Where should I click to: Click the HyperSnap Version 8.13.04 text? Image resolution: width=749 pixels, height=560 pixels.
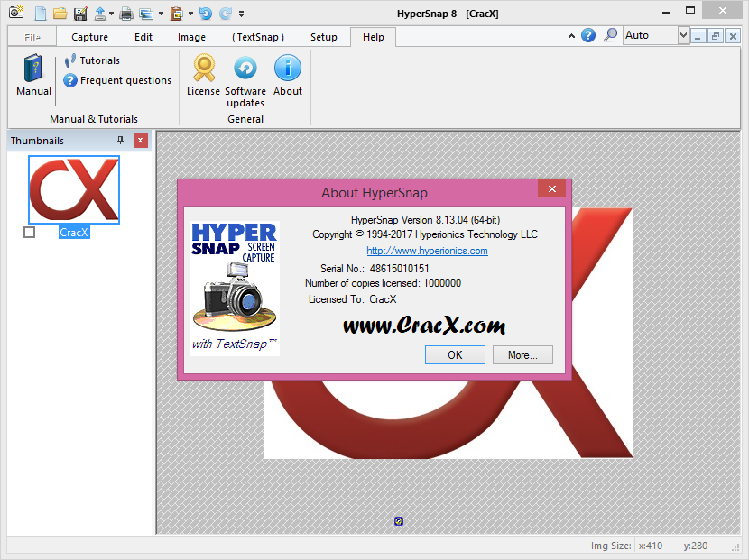click(425, 220)
